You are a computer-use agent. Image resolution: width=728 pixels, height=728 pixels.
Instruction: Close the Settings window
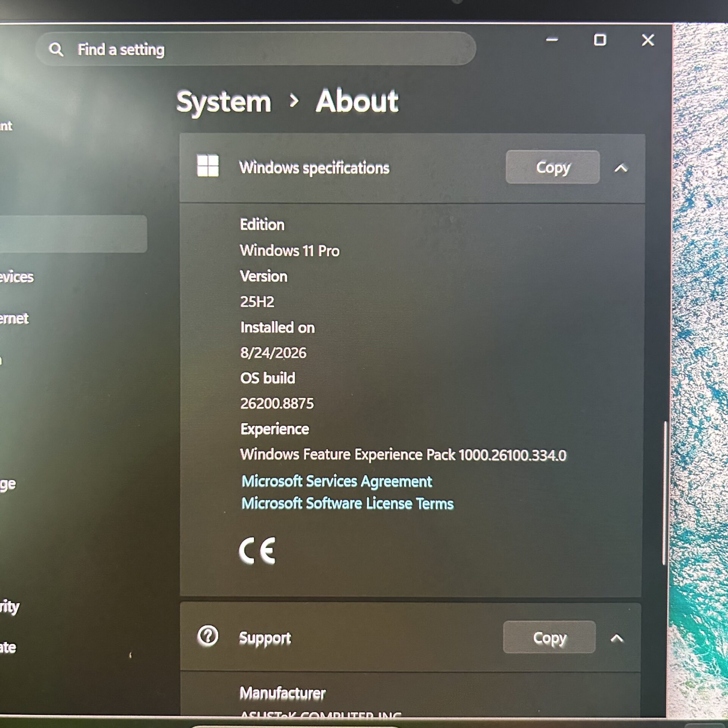click(648, 39)
